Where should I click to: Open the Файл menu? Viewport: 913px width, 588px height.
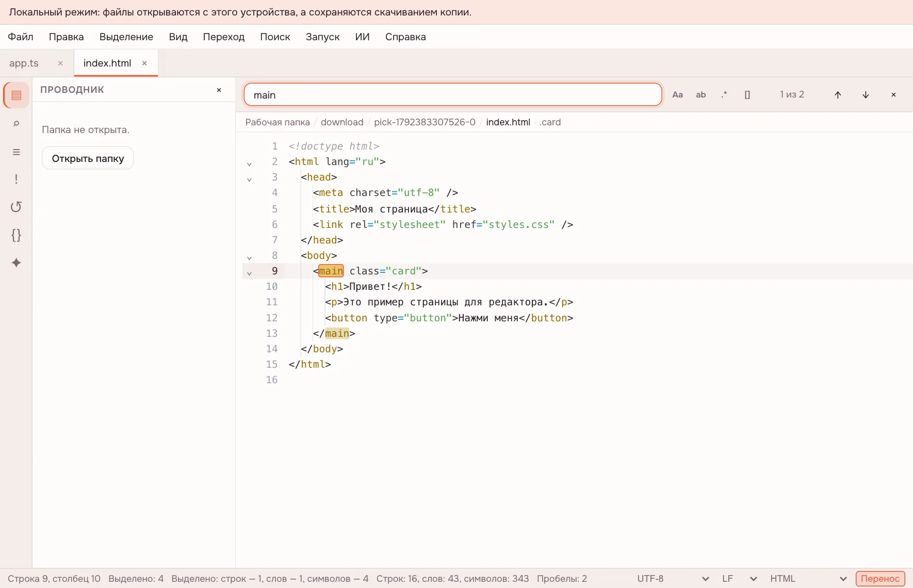pyautogui.click(x=21, y=37)
